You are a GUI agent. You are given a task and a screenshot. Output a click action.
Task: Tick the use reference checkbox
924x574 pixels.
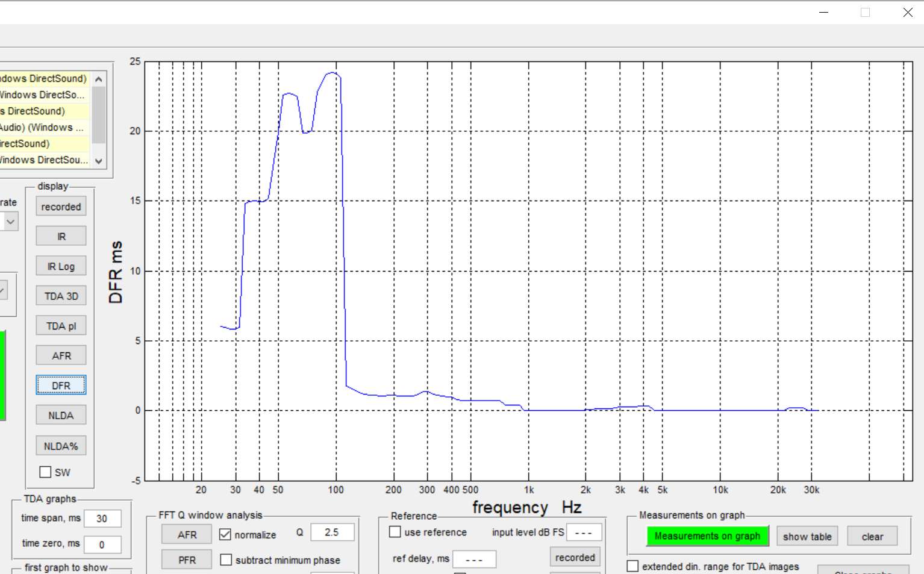[x=395, y=532]
